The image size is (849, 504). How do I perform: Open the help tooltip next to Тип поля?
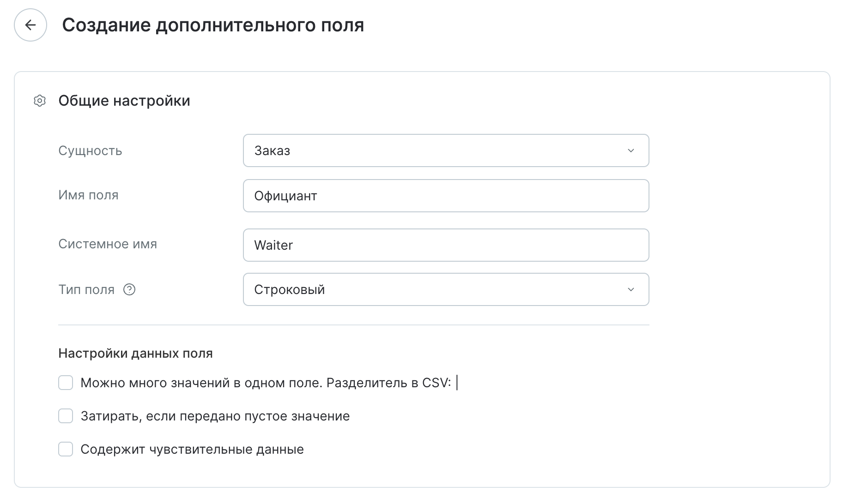tap(129, 289)
